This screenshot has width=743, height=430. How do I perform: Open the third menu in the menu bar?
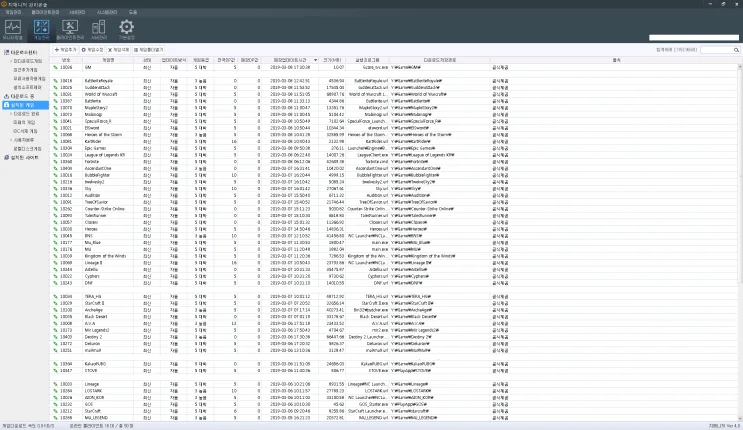tap(77, 12)
